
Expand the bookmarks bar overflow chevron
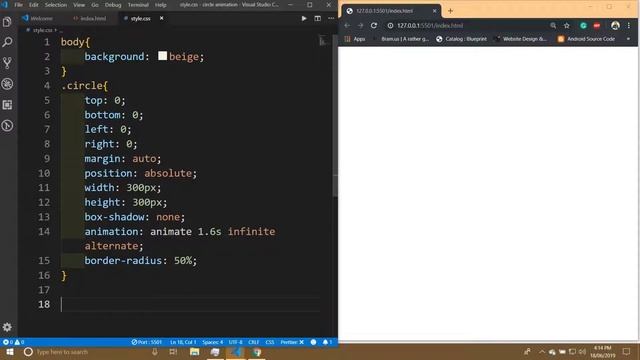[628, 39]
